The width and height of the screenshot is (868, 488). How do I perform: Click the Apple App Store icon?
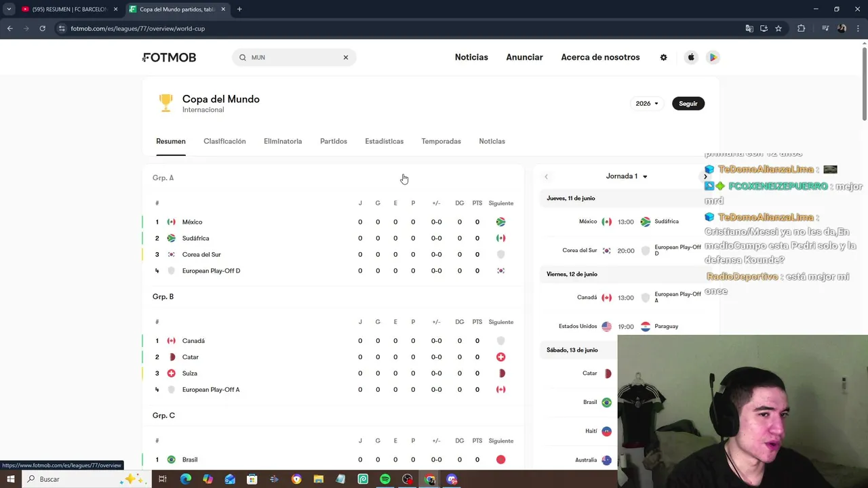click(691, 58)
